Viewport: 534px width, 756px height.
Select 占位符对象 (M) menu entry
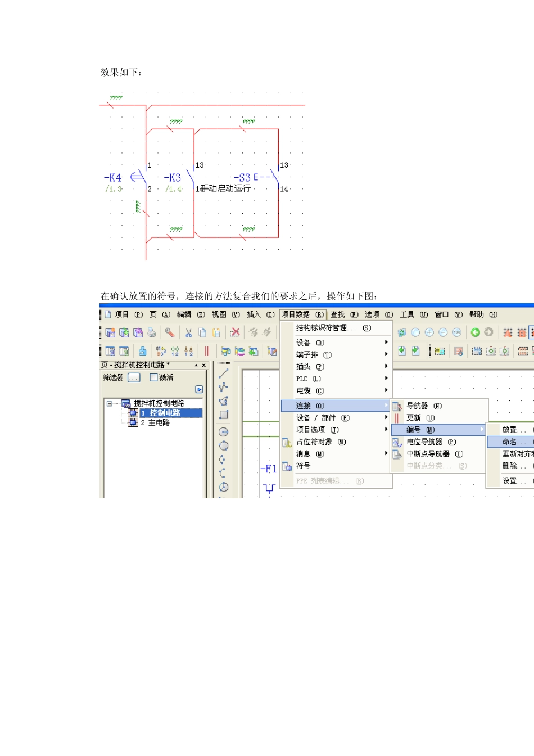336,442
